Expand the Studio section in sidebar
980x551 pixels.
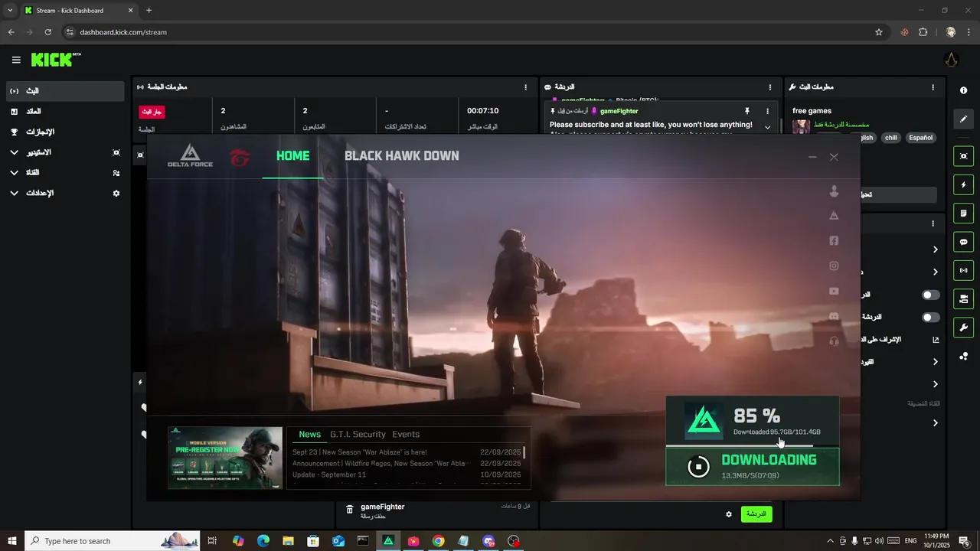(x=15, y=152)
